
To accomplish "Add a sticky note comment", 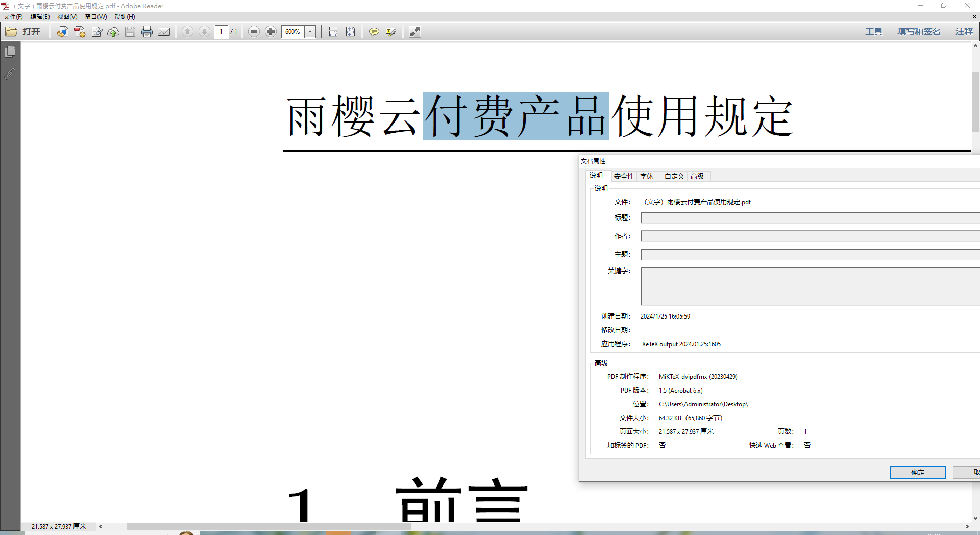I will tap(374, 32).
